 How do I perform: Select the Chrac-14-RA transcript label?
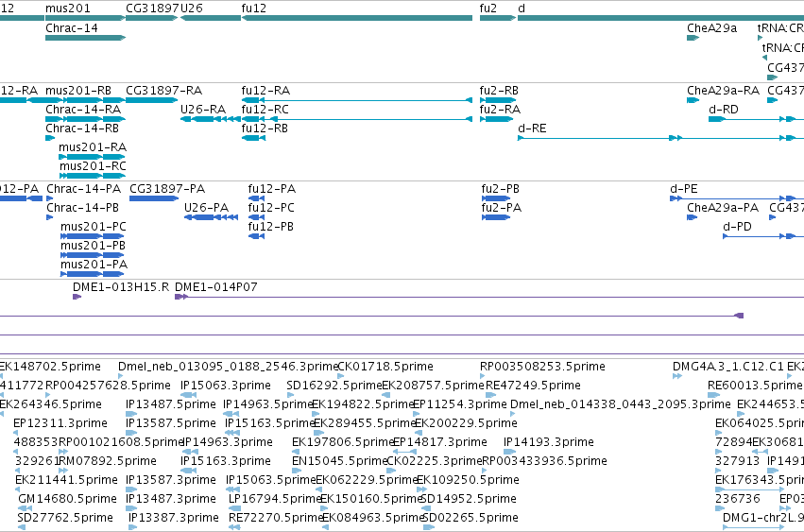click(x=83, y=110)
